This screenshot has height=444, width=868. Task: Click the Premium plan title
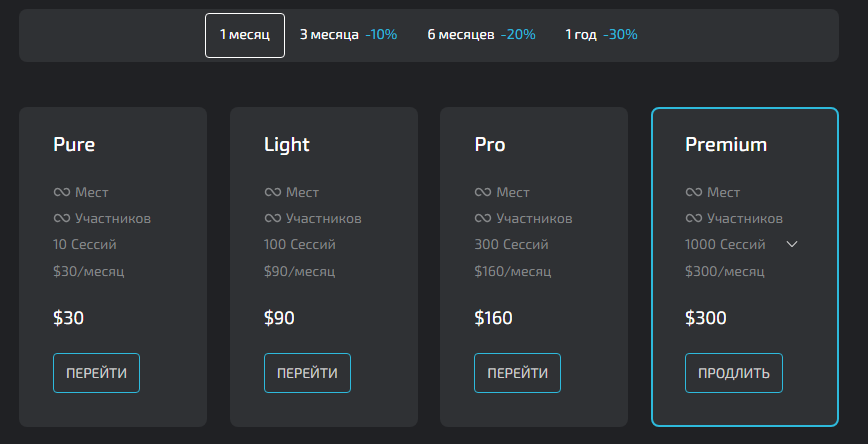[726, 144]
